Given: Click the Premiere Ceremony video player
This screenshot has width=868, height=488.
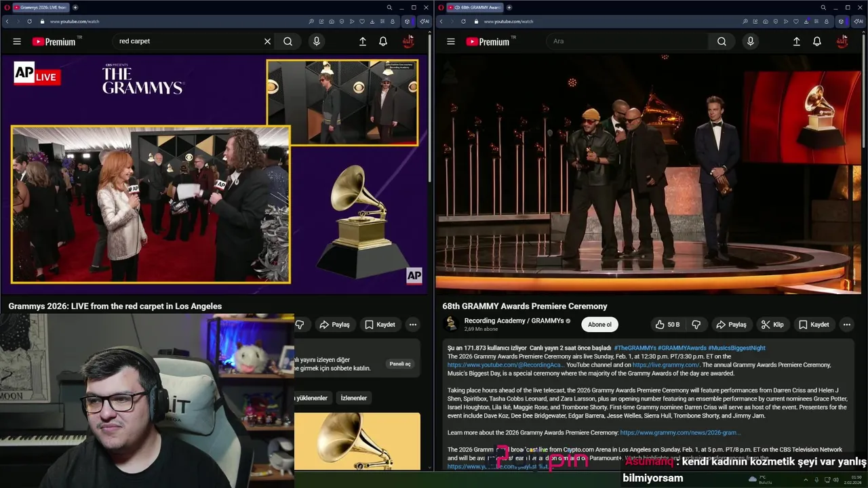Looking at the screenshot, I should point(648,174).
